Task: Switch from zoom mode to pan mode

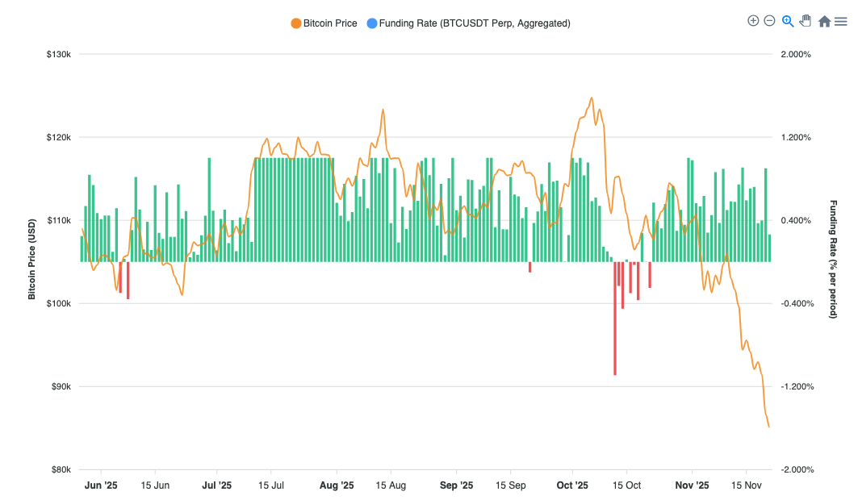Action: (x=806, y=20)
